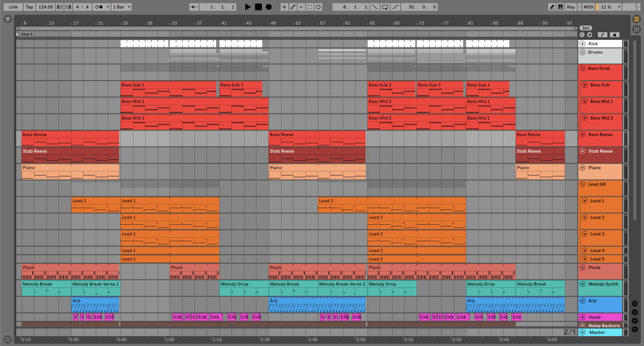This screenshot has width=644, height=346.
Task: Click the Set locator button
Action: tap(586, 28)
